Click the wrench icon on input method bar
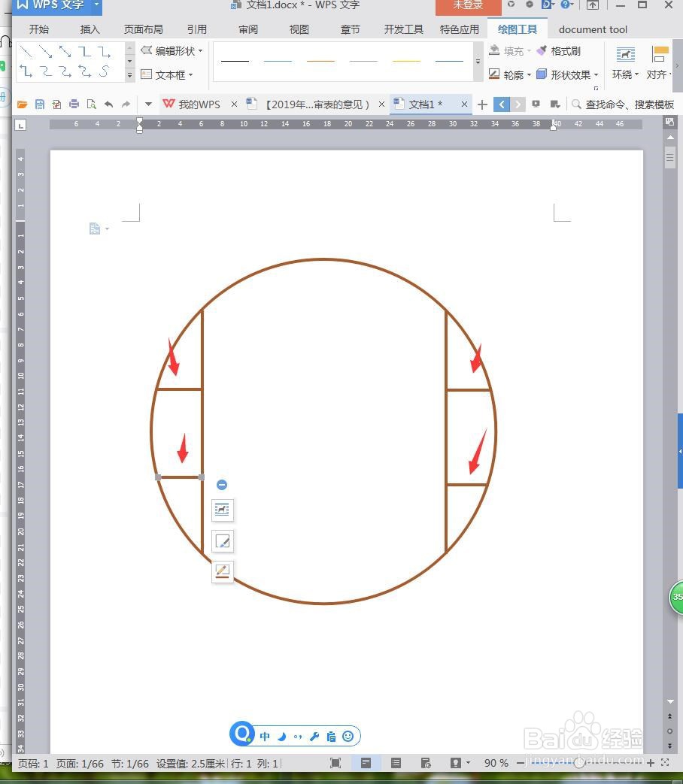The height and width of the screenshot is (784, 683). tap(314, 736)
